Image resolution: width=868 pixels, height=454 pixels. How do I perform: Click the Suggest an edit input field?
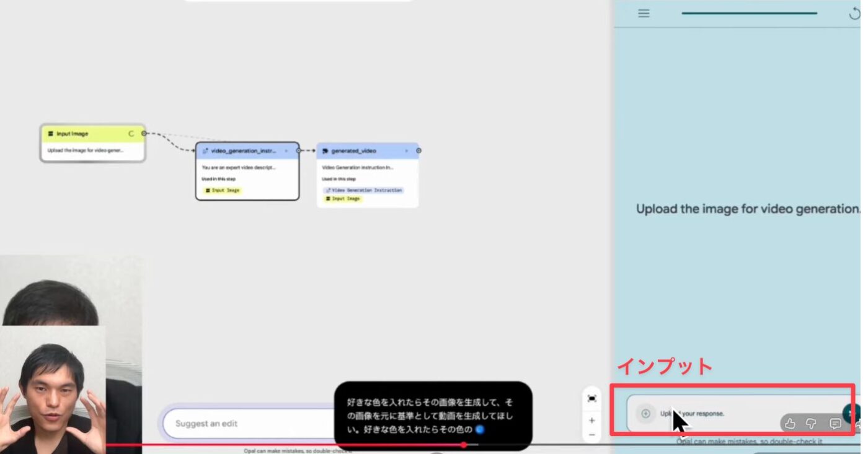[248, 424]
